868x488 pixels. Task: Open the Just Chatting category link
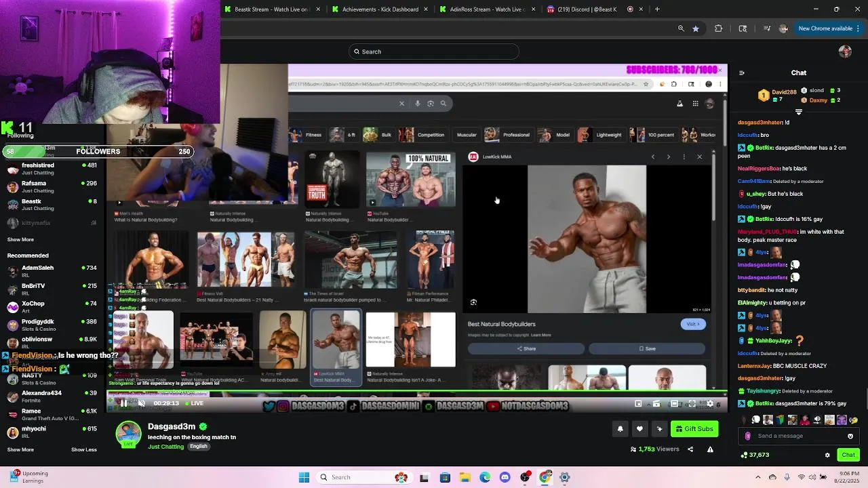[166, 447]
